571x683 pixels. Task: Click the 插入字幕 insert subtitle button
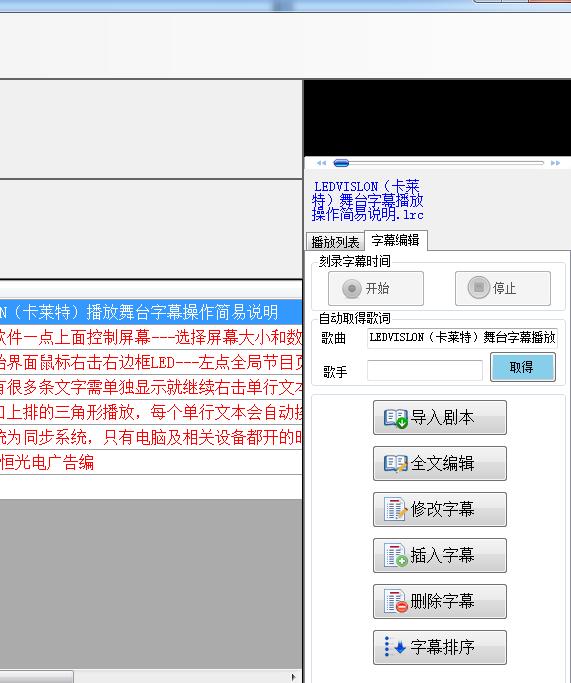440,555
